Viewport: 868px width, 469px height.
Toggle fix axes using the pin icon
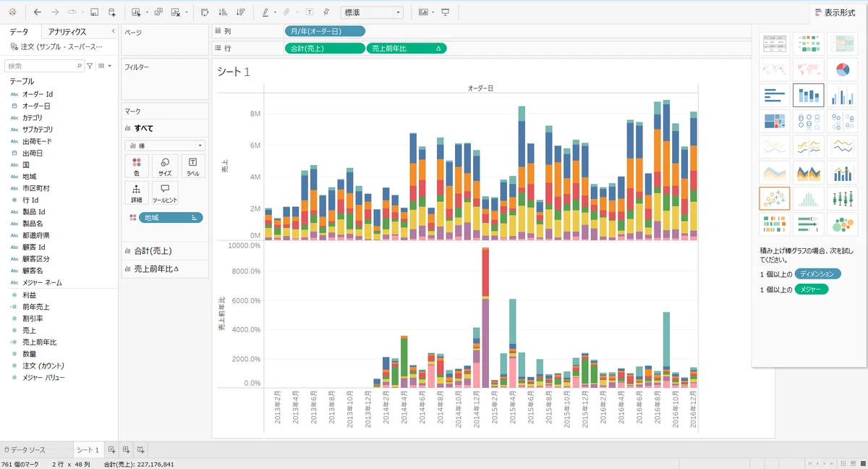[x=326, y=12]
